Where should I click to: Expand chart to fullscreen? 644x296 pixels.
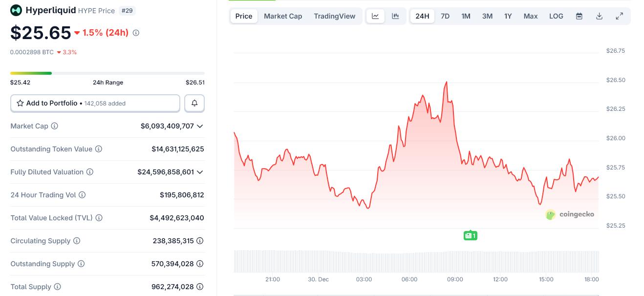tap(619, 16)
